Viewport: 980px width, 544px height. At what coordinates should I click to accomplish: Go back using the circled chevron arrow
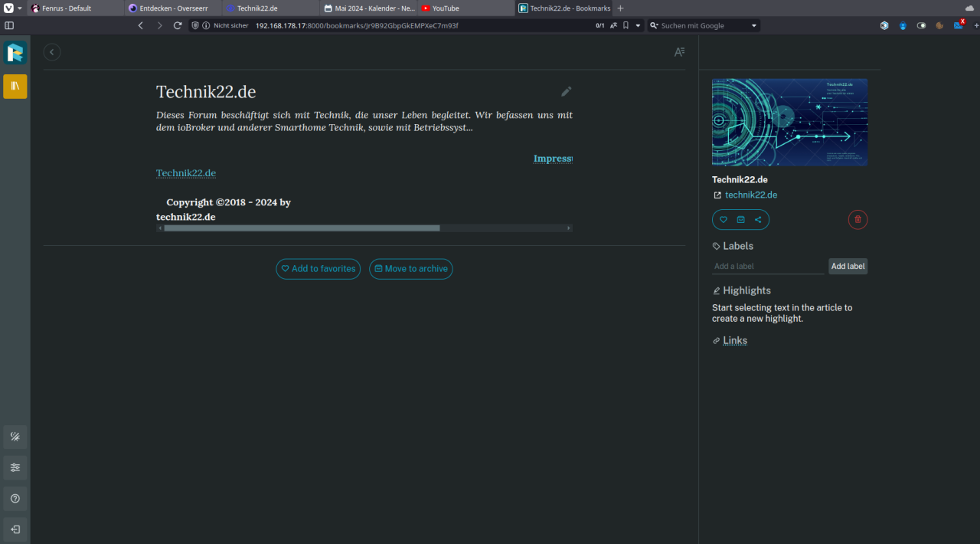pyautogui.click(x=51, y=52)
